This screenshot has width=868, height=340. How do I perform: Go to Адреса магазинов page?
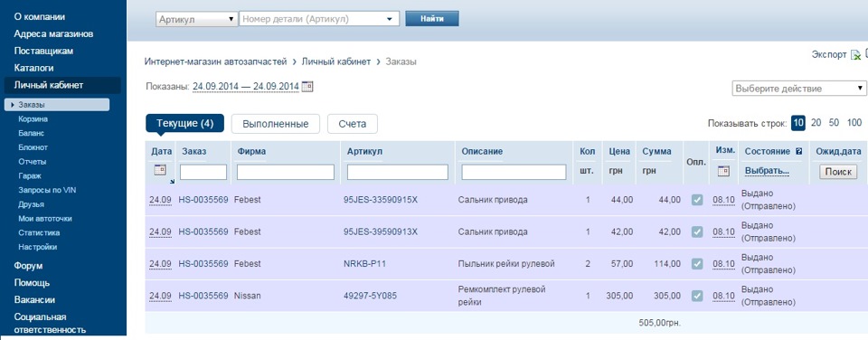click(53, 33)
